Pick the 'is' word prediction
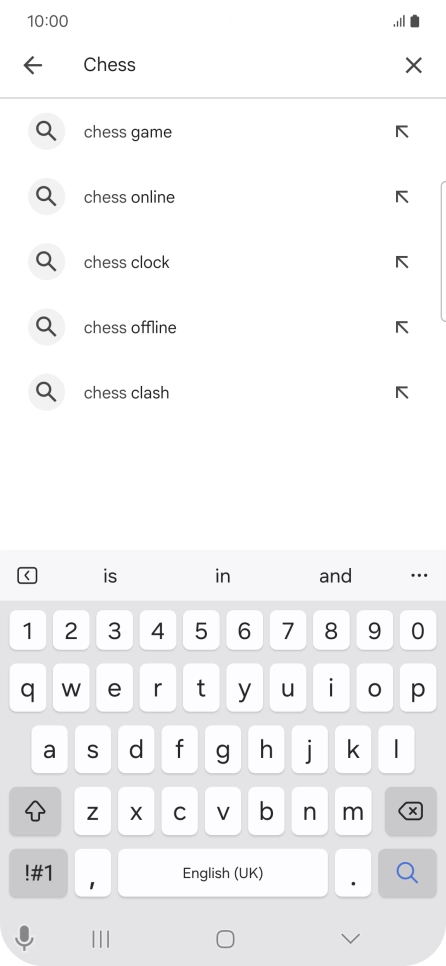446x966 pixels. point(110,576)
